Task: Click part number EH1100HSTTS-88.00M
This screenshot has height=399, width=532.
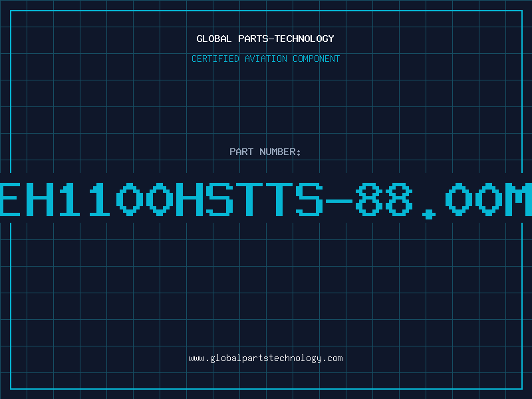Action: pyautogui.click(x=266, y=200)
